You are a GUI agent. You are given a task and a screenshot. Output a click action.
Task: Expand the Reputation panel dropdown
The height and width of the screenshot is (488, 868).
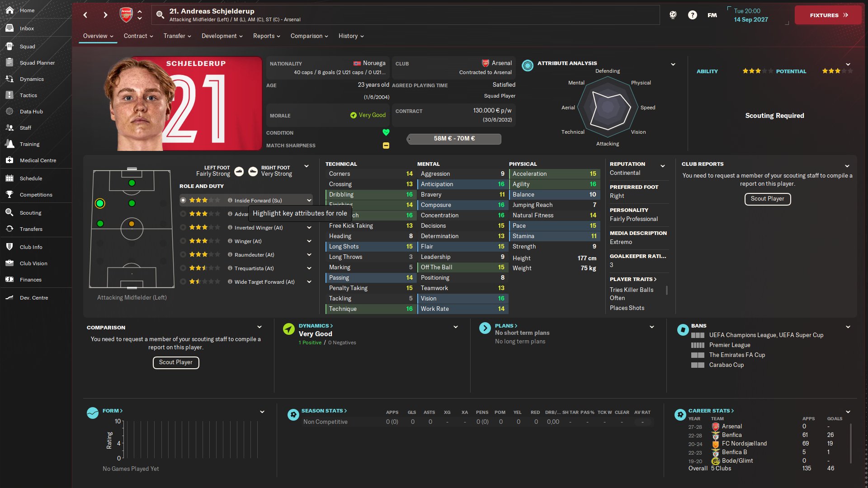pos(663,166)
